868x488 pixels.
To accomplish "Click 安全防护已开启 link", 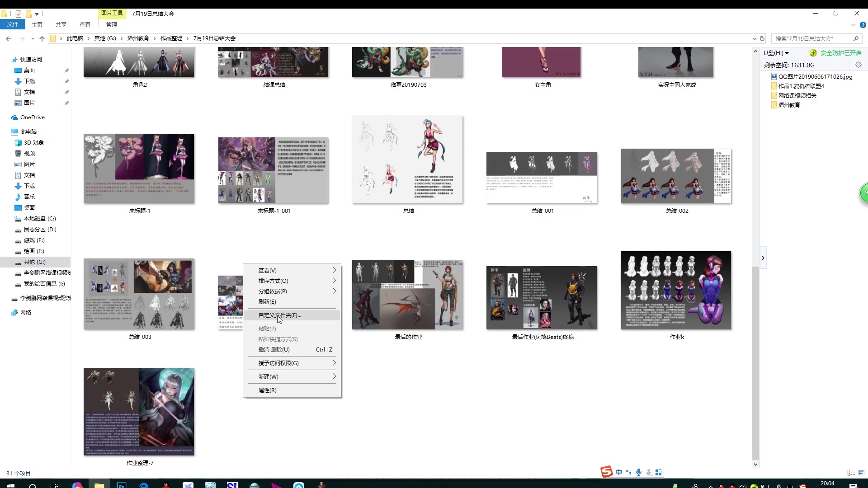I will [x=841, y=53].
